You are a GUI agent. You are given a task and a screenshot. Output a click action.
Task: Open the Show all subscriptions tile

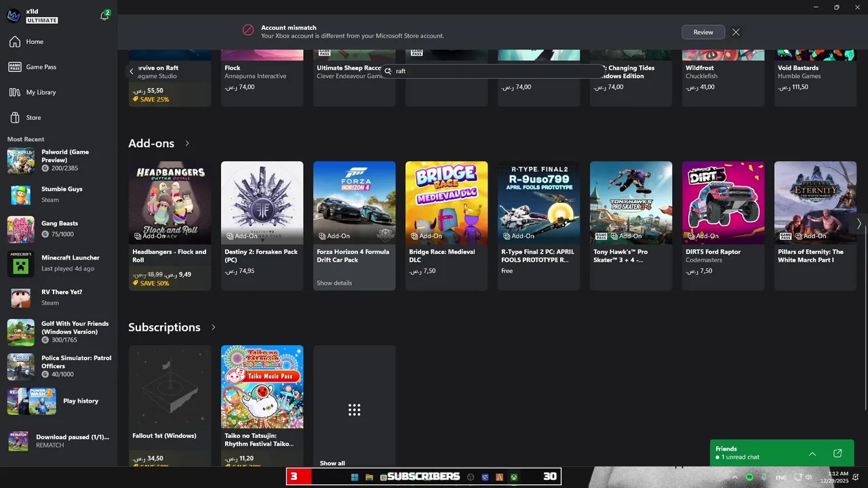point(354,406)
